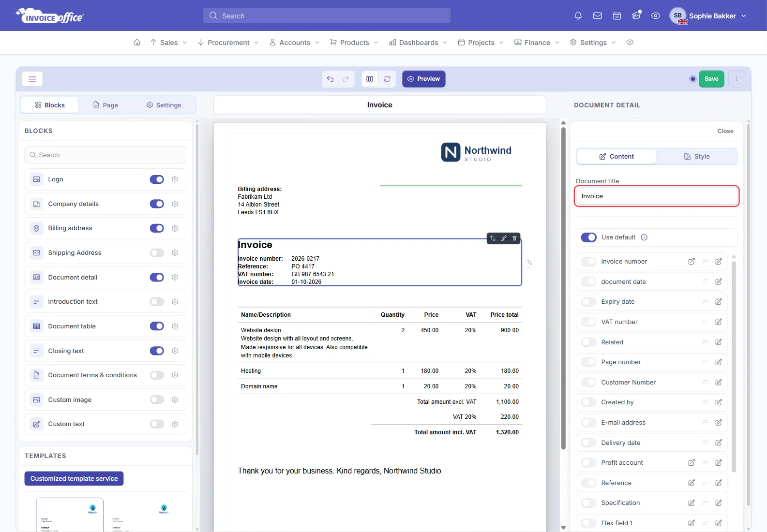Open Sophie Bakker user dropdown
This screenshot has width=767, height=532.
coord(708,16)
